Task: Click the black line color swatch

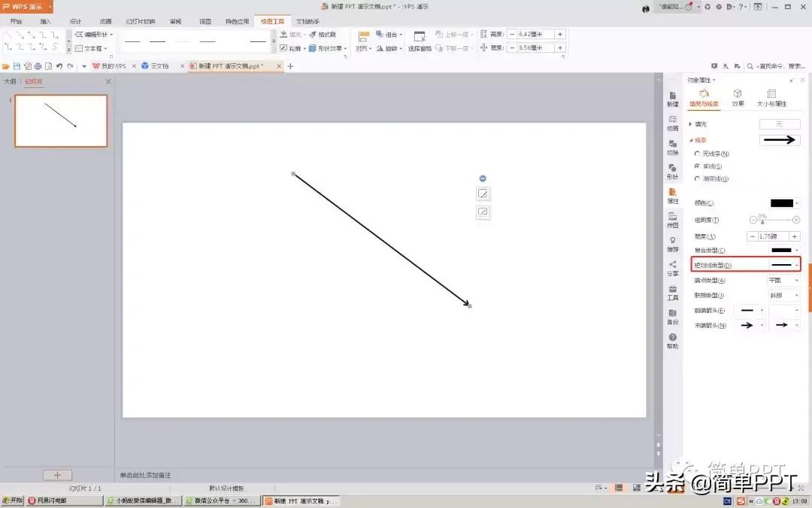Action: (782, 203)
